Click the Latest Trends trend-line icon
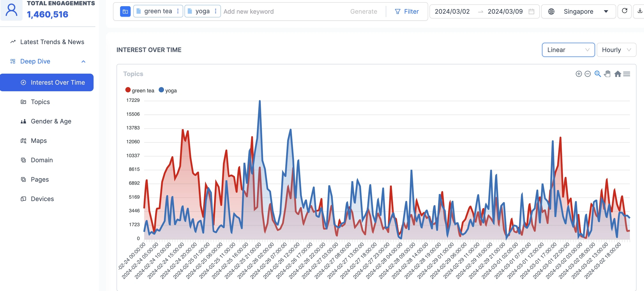 tap(13, 42)
